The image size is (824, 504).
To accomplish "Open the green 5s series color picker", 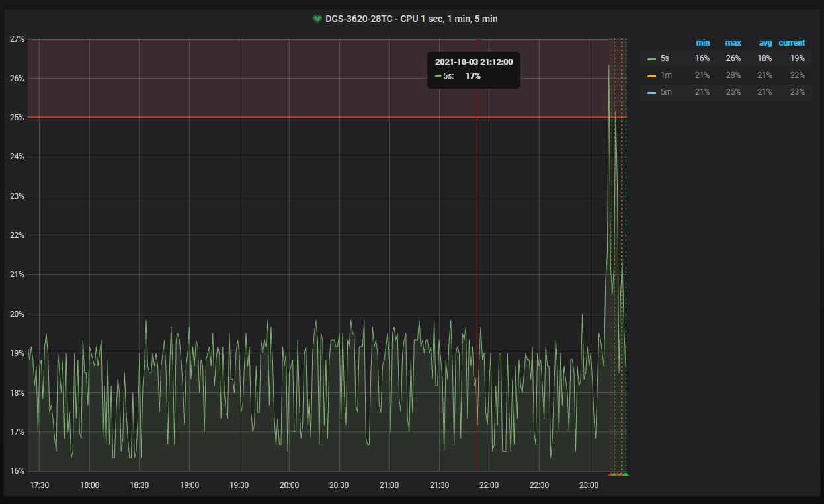I will point(651,59).
